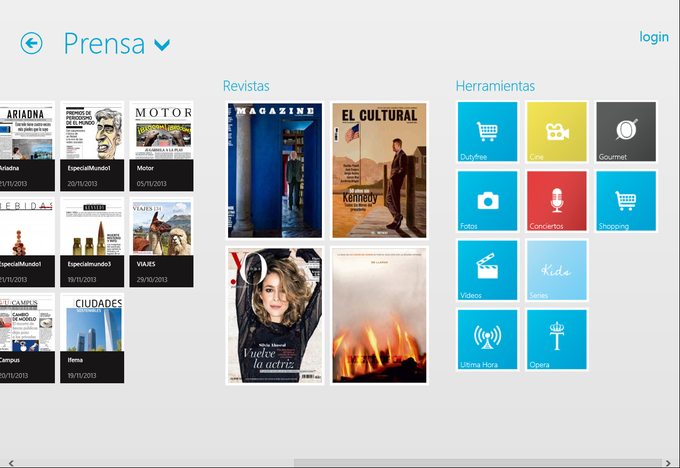680x468 pixels.
Task: Open the EspecialMundo1 supplement dated 21/11/2013
Action: click(x=27, y=242)
